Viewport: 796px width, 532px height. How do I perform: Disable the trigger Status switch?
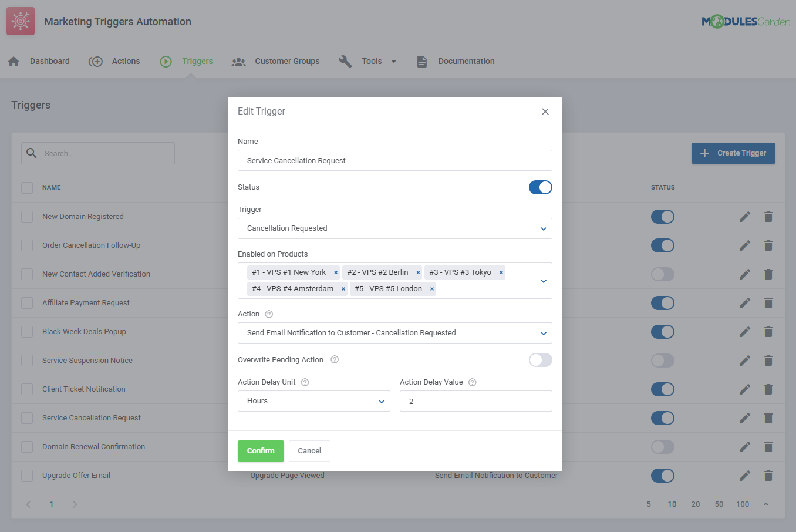click(x=540, y=187)
